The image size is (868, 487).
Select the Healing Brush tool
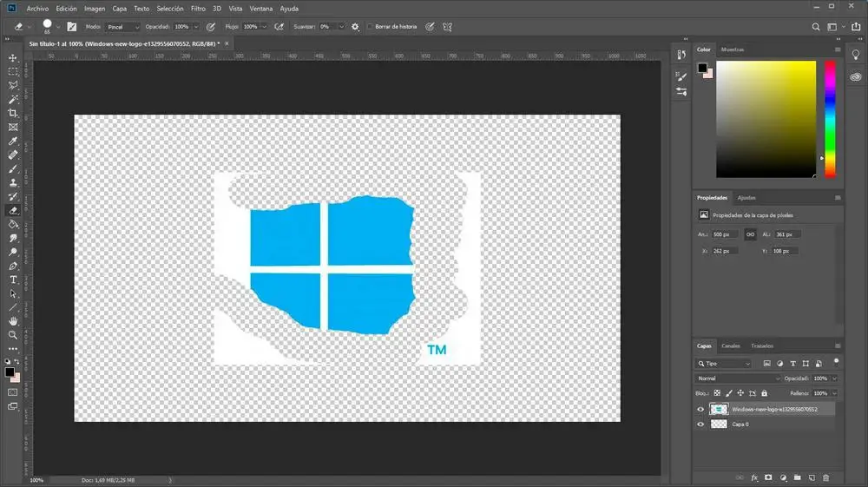pos(13,155)
